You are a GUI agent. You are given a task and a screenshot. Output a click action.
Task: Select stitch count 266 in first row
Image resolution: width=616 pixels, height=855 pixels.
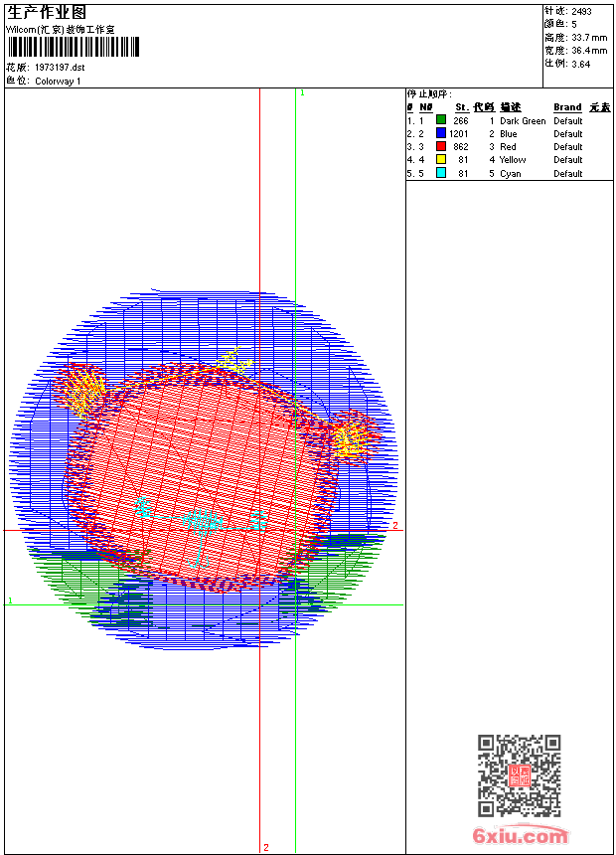pyautogui.click(x=461, y=121)
